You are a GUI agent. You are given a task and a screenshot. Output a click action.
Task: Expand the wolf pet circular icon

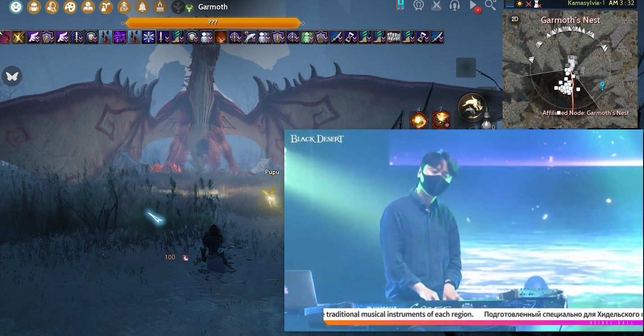472,107
